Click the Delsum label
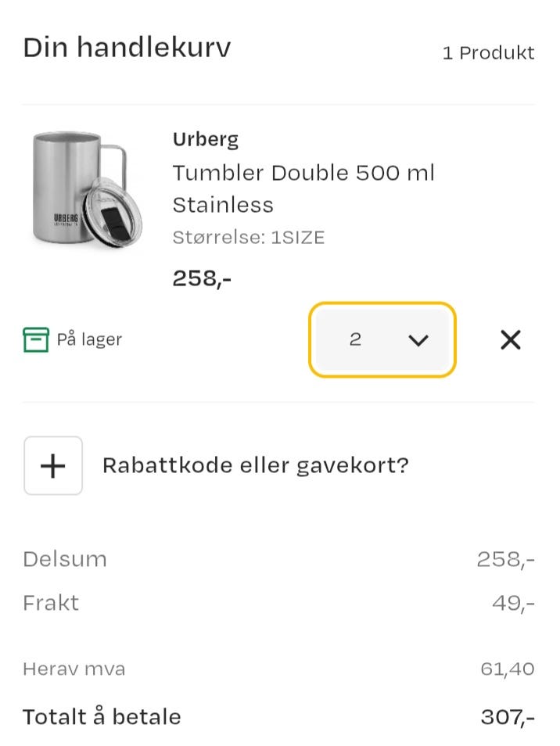This screenshot has width=560, height=746. coord(65,559)
